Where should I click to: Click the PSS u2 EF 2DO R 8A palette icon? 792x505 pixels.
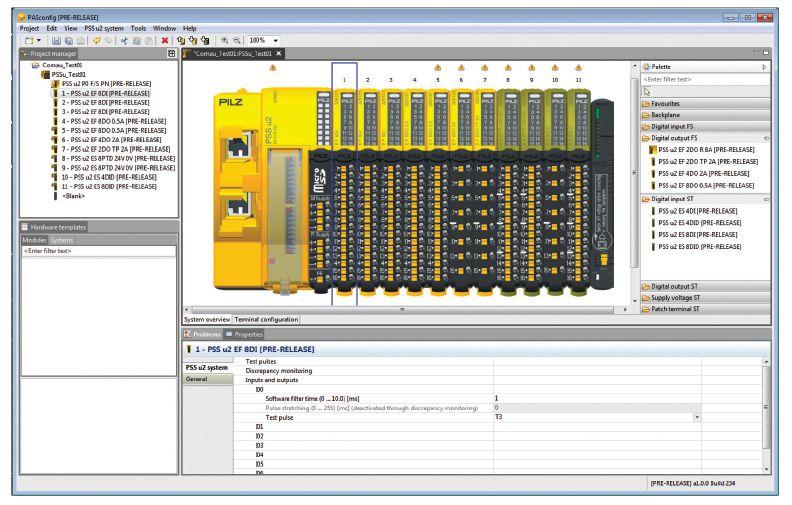[653, 150]
